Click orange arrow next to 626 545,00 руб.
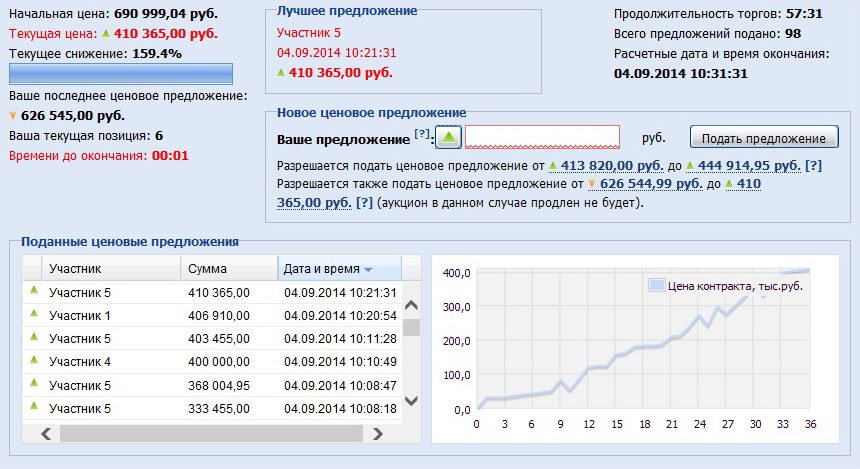 point(13,115)
